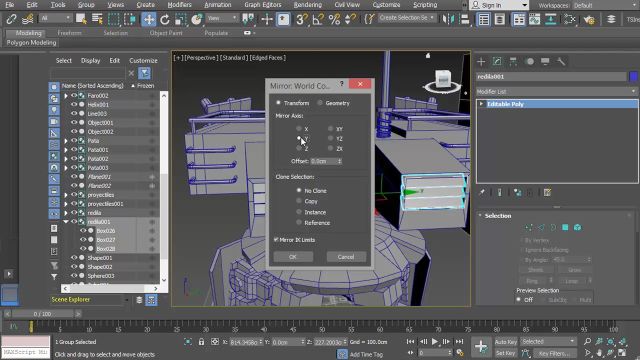Select the Y mirror axis radio button

[299, 139]
